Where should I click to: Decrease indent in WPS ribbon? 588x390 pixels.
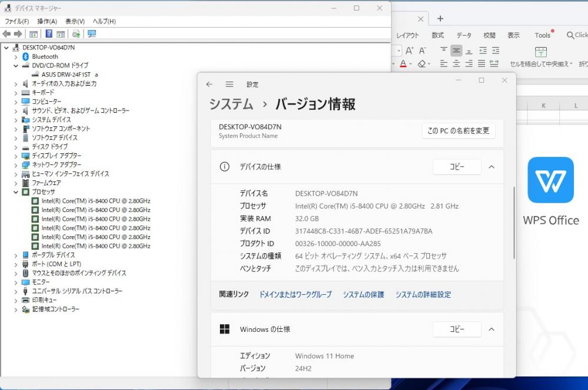click(483, 50)
